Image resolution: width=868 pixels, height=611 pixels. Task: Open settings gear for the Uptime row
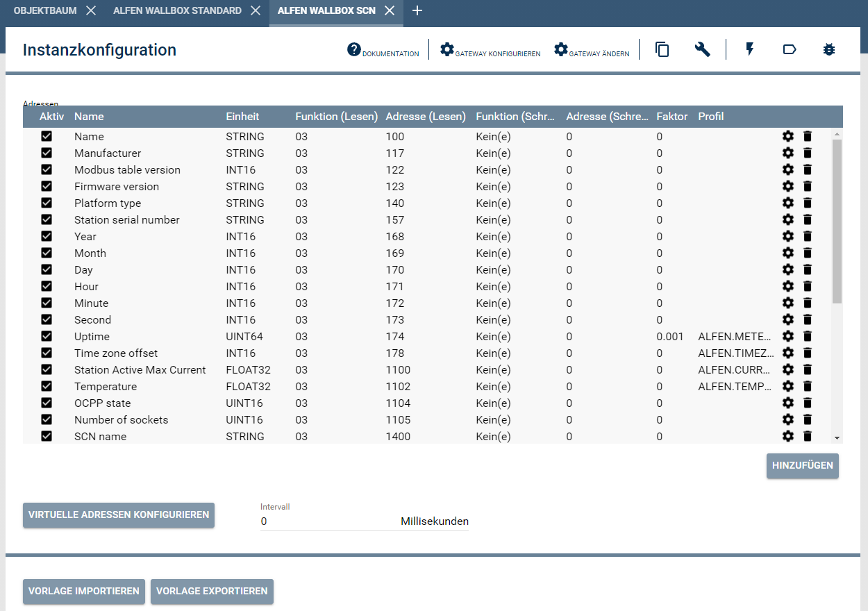coord(787,336)
